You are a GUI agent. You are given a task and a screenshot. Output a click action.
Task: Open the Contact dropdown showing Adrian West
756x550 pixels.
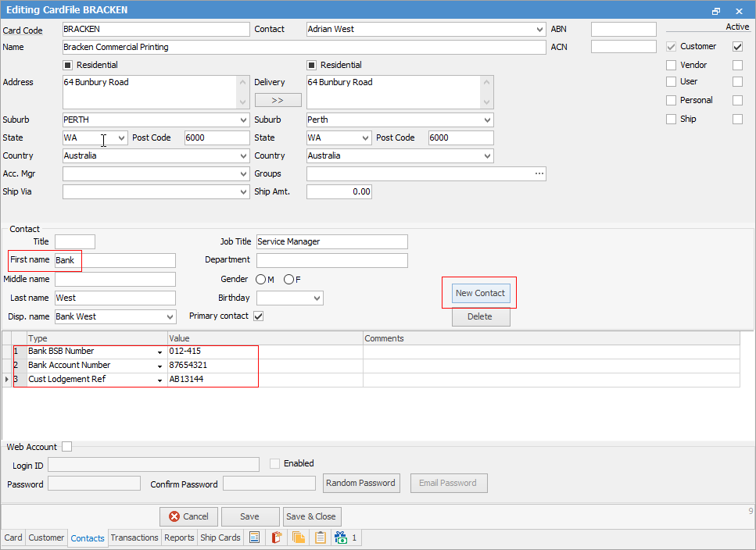click(539, 29)
